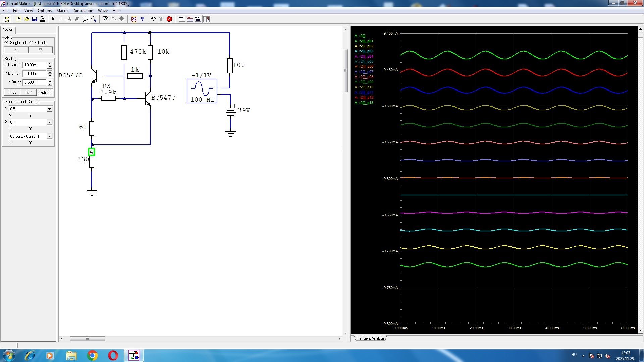Click the Fit X button

[x=12, y=92]
